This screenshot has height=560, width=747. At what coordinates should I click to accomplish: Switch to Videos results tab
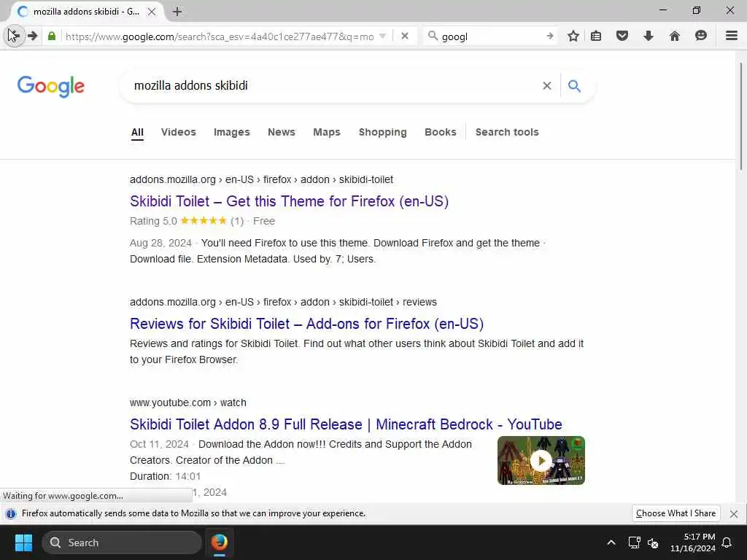(178, 132)
